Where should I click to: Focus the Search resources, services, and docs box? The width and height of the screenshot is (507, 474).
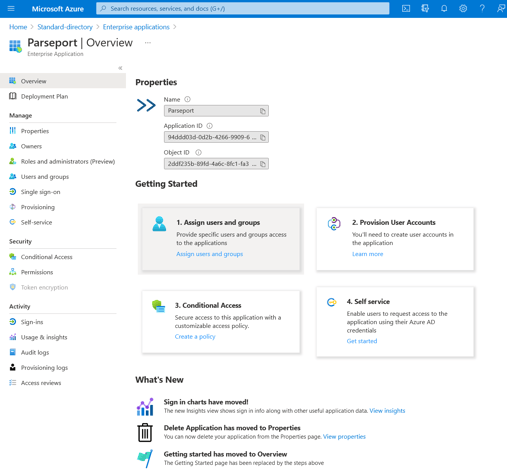[243, 8]
